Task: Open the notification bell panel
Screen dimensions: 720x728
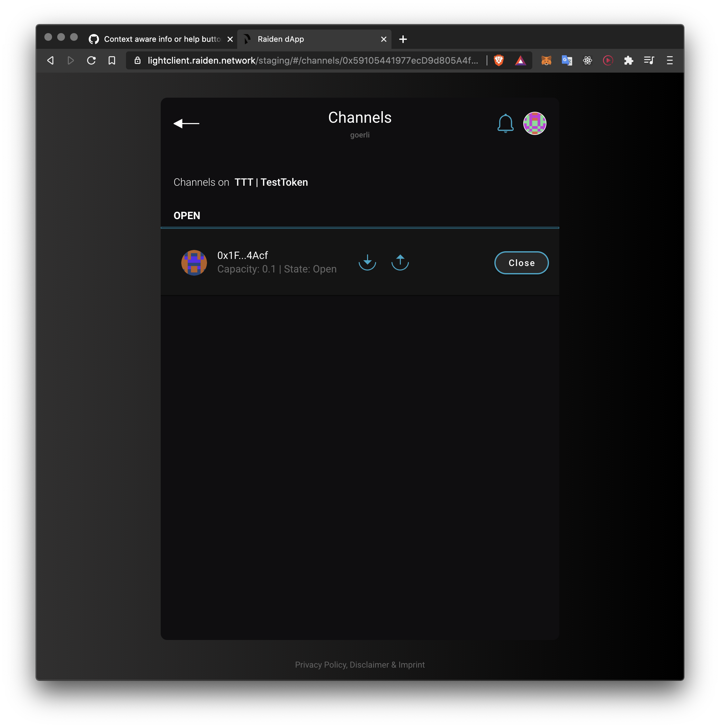Action: [x=505, y=123]
